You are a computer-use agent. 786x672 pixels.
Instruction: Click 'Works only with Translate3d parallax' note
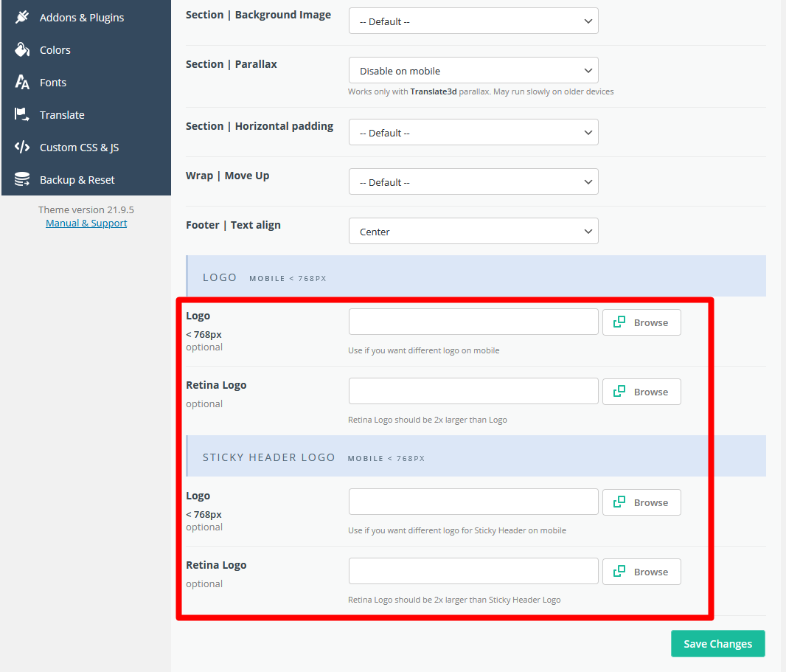point(481,91)
